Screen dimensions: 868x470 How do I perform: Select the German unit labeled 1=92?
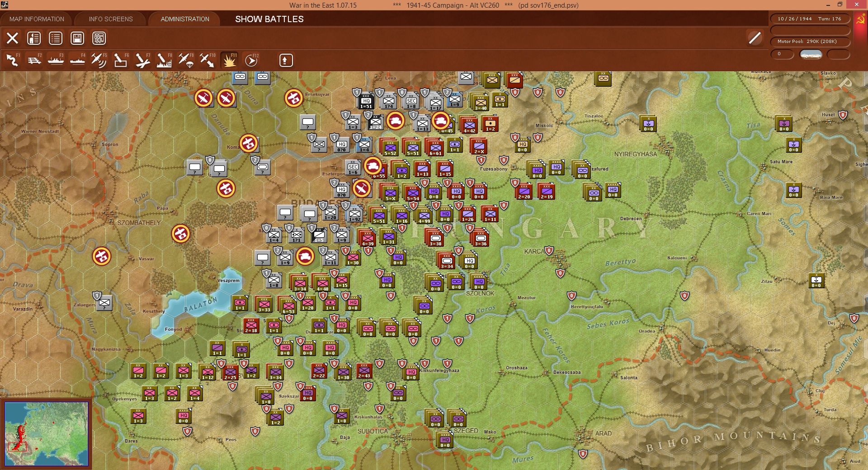coord(355,214)
